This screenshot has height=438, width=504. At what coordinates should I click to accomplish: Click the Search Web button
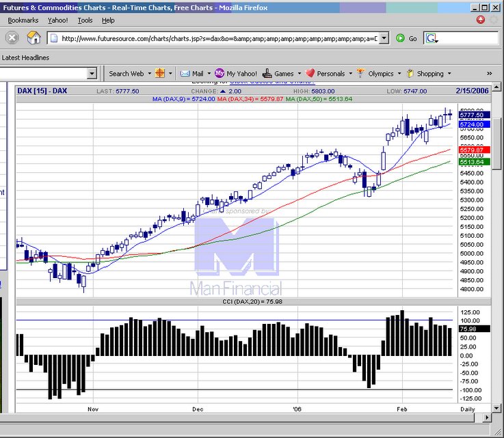point(127,74)
